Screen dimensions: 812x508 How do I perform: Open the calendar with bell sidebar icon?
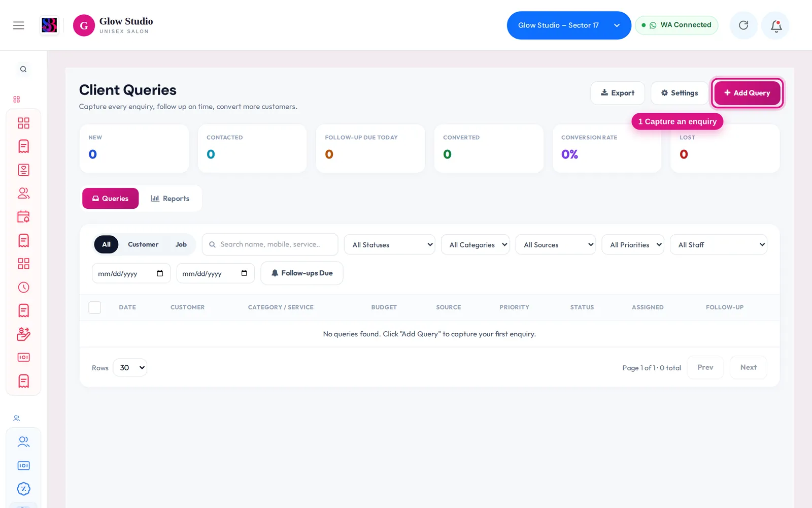(x=23, y=217)
